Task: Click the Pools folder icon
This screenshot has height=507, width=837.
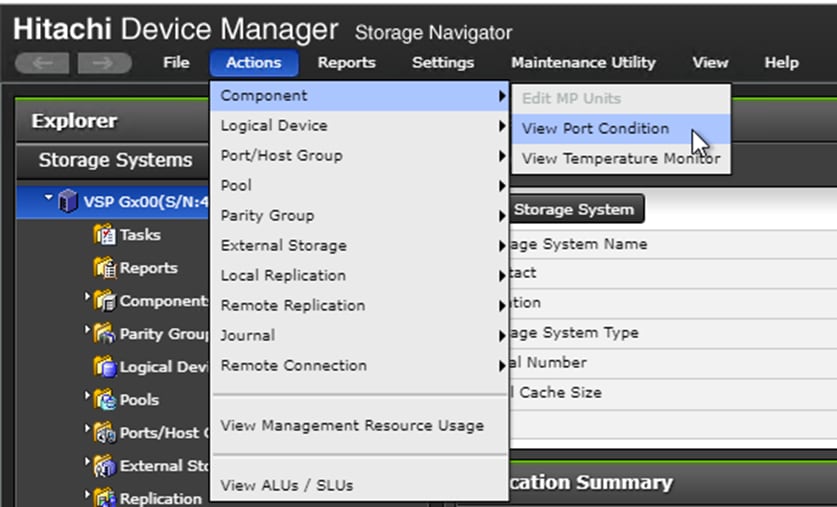Action: pos(104,400)
